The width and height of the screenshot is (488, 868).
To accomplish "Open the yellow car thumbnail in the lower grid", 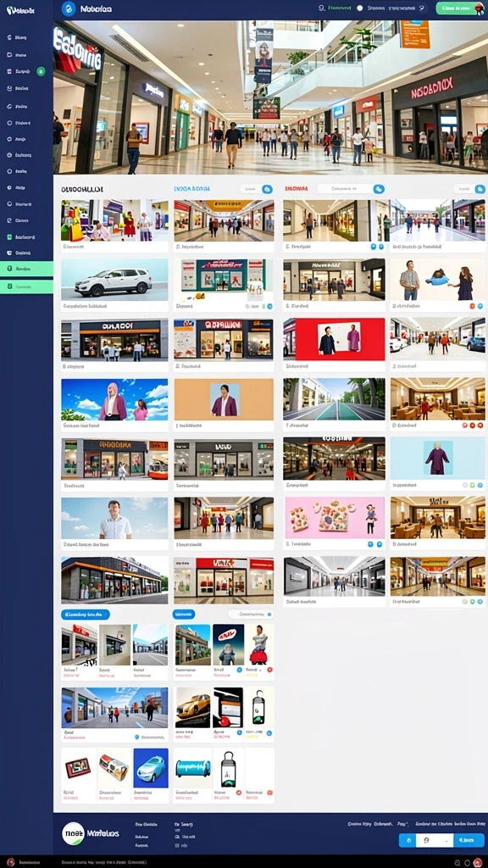I will coord(193,708).
